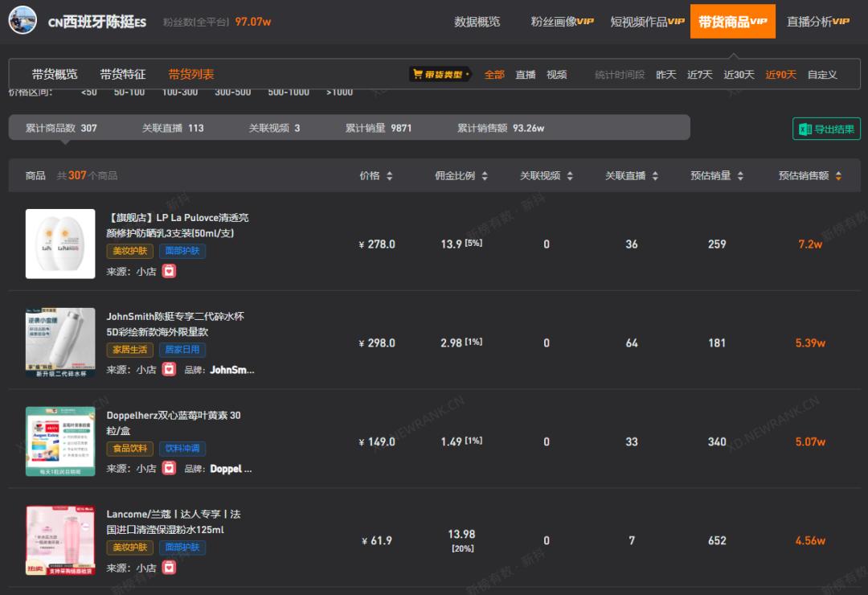Screen dimensions: 868x595
Task: Sort the table by 佣金比例 column
Action: point(461,175)
